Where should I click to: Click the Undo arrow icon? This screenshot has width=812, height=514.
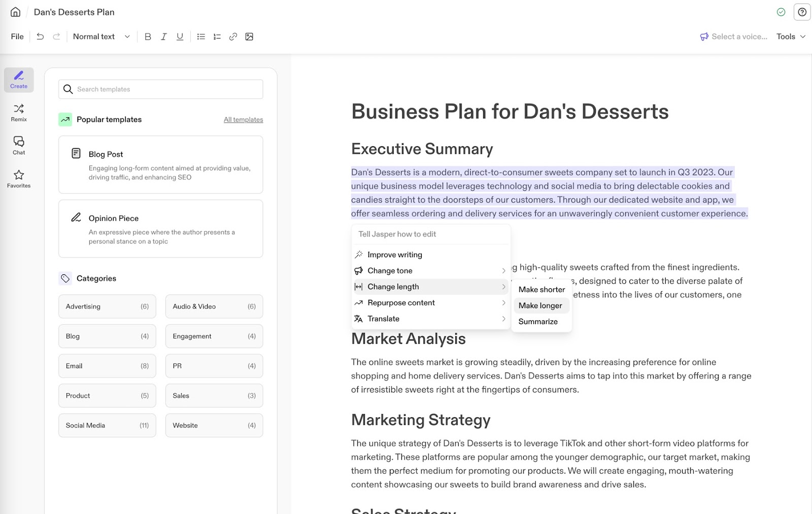(x=40, y=37)
